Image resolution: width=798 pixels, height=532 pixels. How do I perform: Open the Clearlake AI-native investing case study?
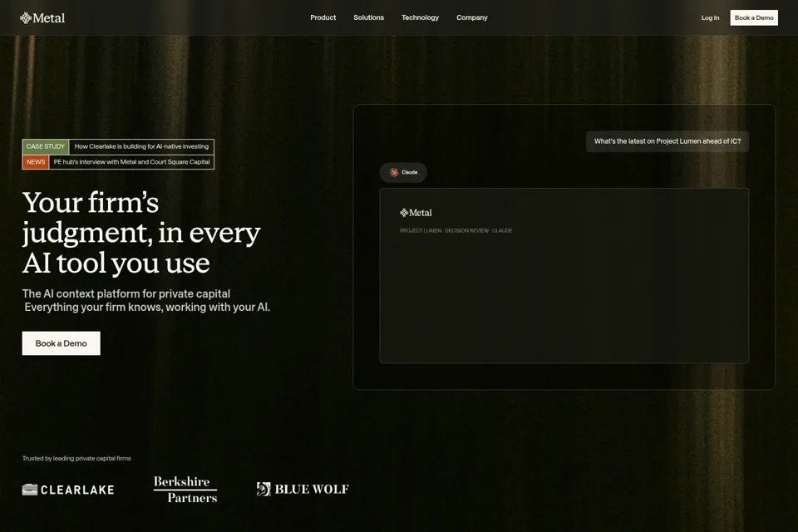coord(141,146)
